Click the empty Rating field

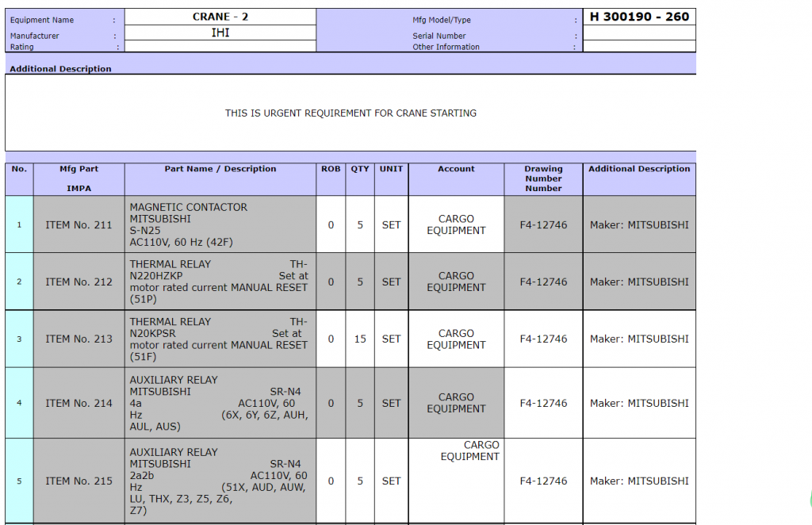(x=220, y=47)
